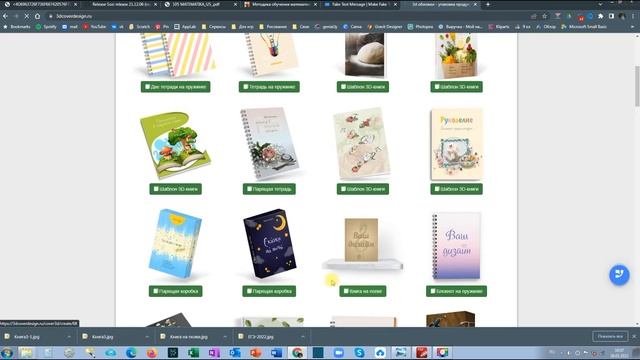Screen dimensions: 640x360
Task: Expand options for the Книга3.jpg download
Action: tap(147, 337)
